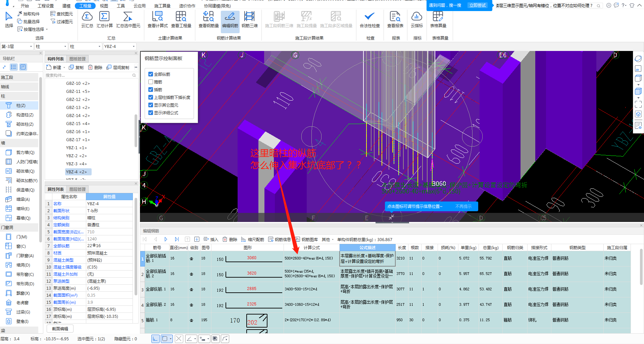The image size is (644, 344).
Task: Open the 开始 menu tab
Action: (24, 6)
